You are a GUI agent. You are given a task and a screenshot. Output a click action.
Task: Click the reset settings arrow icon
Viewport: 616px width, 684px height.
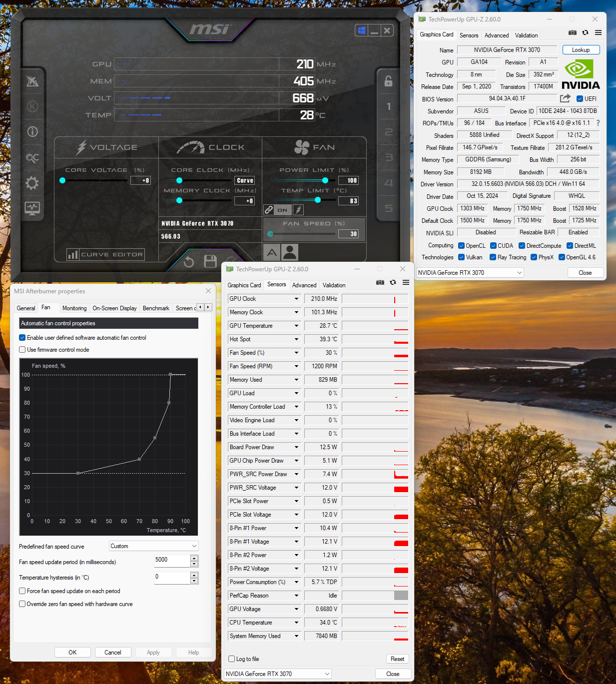(x=188, y=262)
